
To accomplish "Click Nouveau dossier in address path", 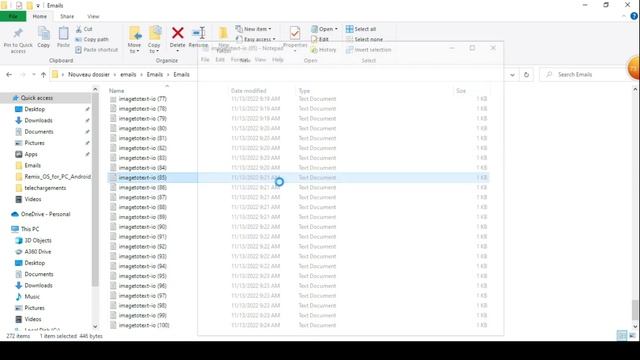I will pos(89,75).
